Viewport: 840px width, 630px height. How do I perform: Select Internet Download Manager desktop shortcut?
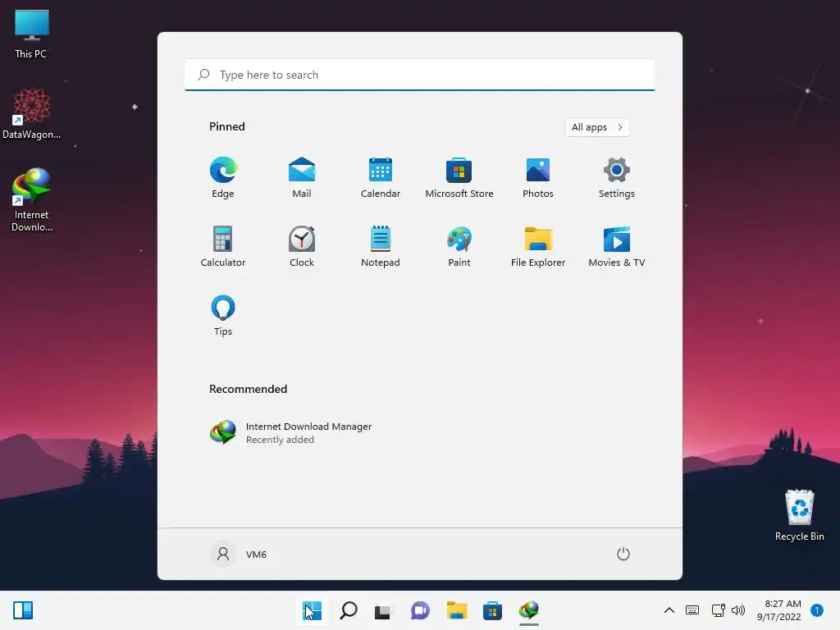[x=31, y=200]
